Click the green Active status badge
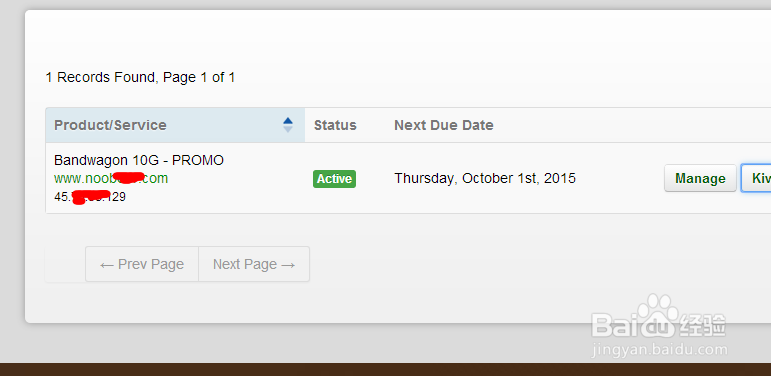This screenshot has width=771, height=376. (334, 179)
